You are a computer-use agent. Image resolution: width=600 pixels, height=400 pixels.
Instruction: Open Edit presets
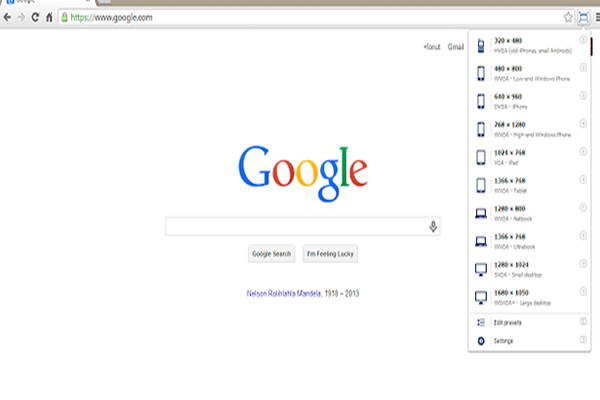530,322
